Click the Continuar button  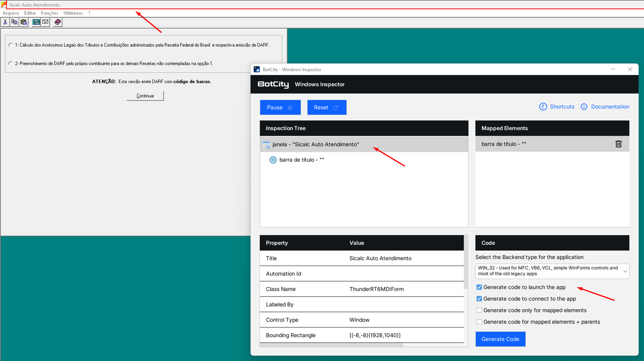tap(145, 96)
